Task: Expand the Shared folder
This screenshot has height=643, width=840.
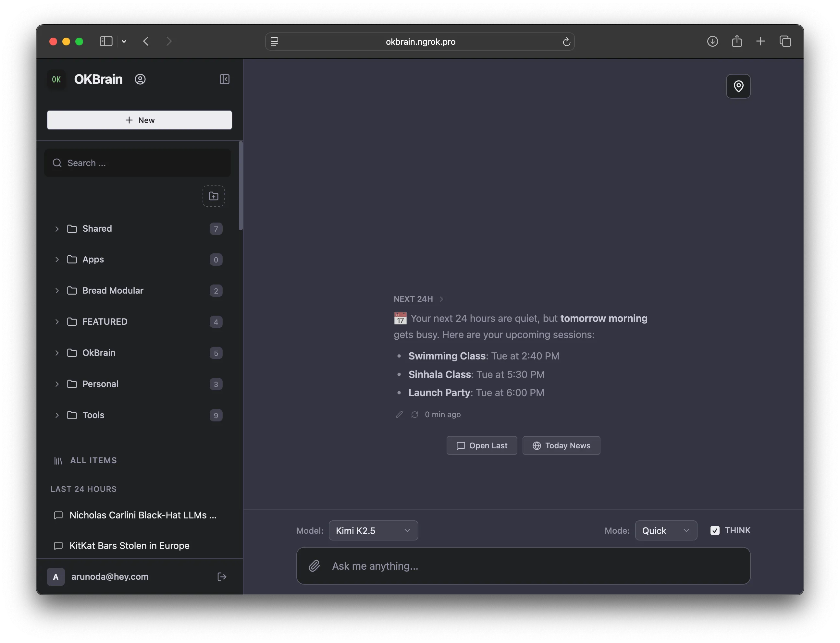Action: click(x=57, y=229)
